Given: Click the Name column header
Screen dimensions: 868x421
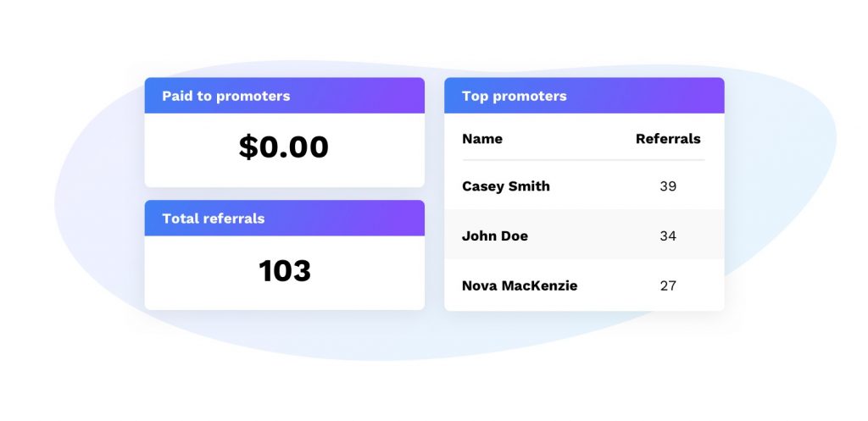Looking at the screenshot, I should coord(482,139).
